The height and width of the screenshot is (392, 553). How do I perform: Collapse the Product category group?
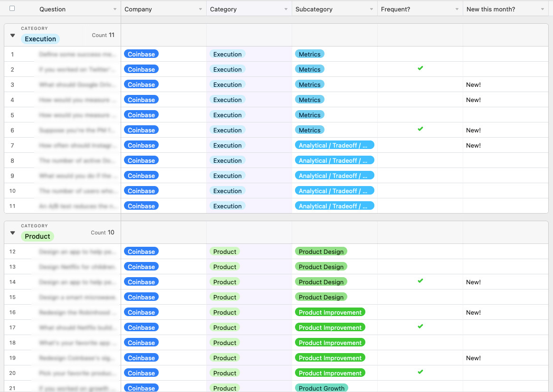pyautogui.click(x=13, y=233)
